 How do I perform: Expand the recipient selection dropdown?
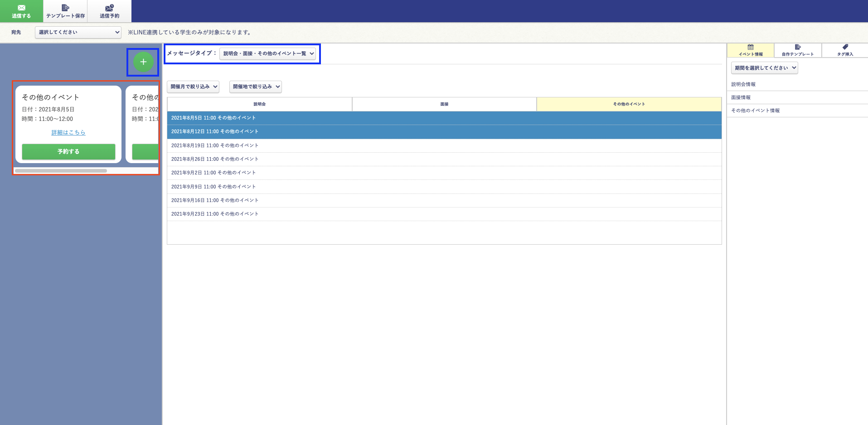78,32
